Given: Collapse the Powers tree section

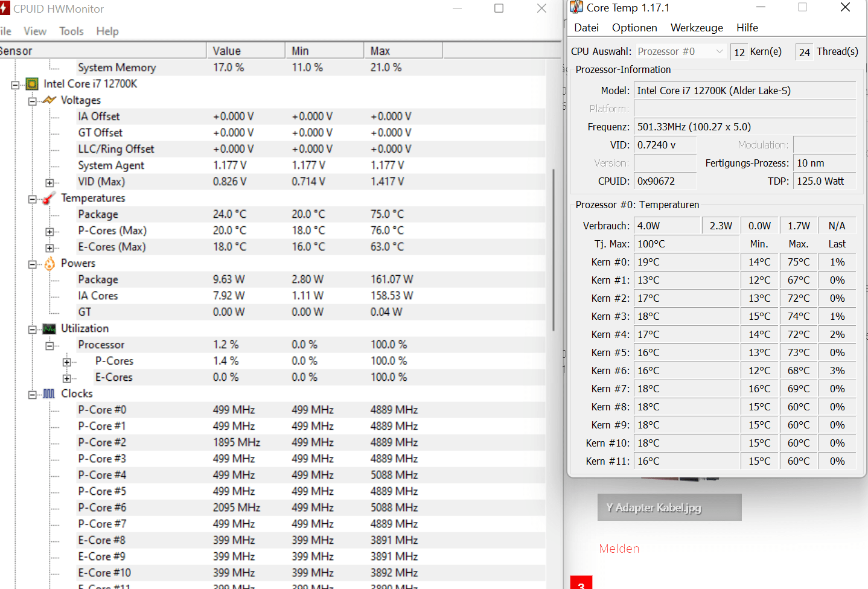Looking at the screenshot, I should [x=32, y=264].
